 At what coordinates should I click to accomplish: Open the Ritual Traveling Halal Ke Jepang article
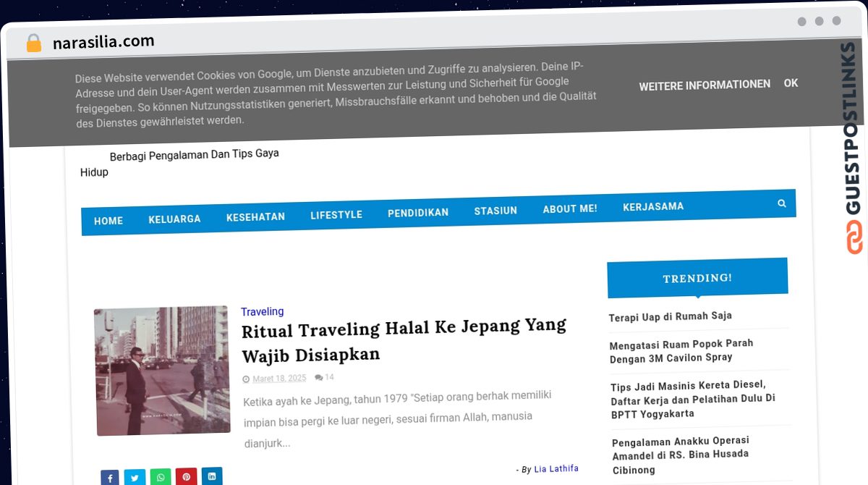(x=404, y=340)
